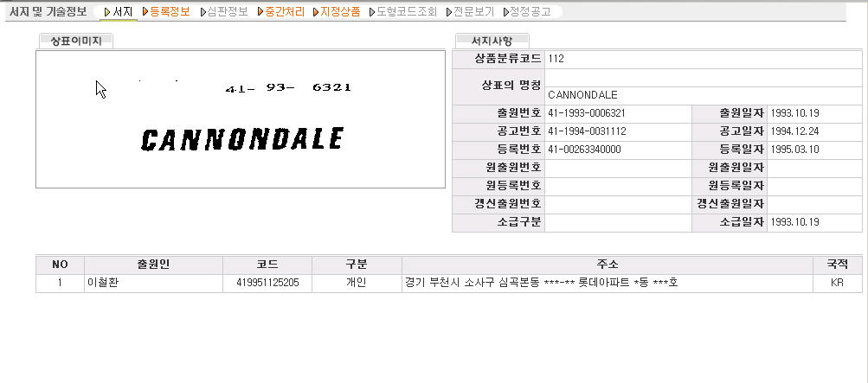868x383 pixels.
Task: Click registration number 41-00263340000
Action: click(584, 150)
